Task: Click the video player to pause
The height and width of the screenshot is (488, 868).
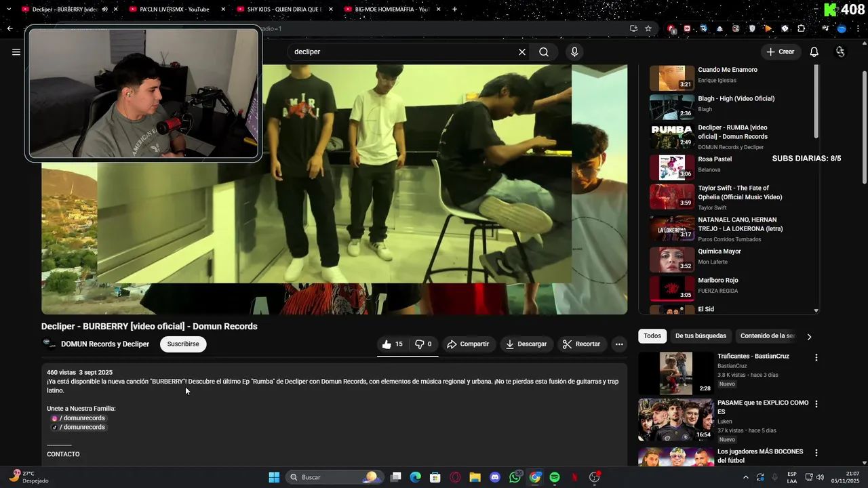Action: [334, 189]
